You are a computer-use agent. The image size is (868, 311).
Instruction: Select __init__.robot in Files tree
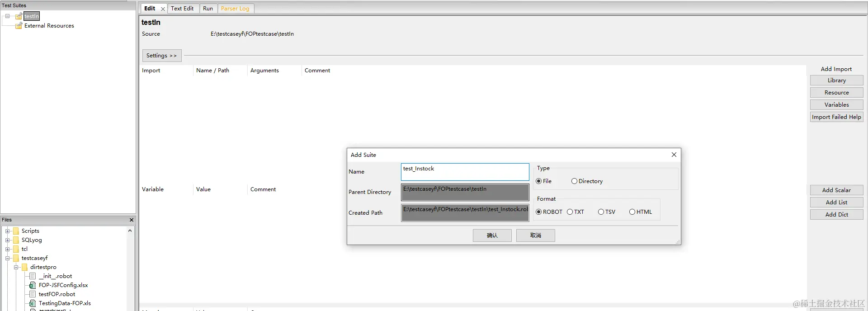[55, 276]
